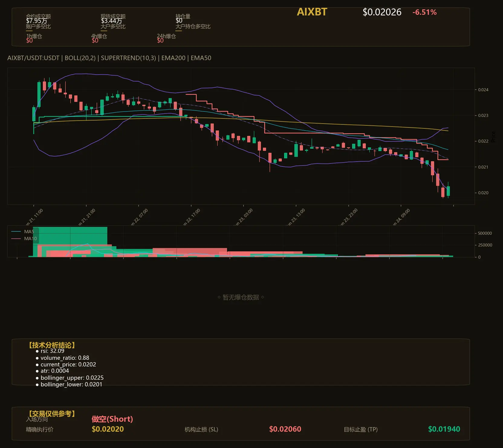
Task: Click the MA5 legend entry
Action: pyautogui.click(x=23, y=232)
